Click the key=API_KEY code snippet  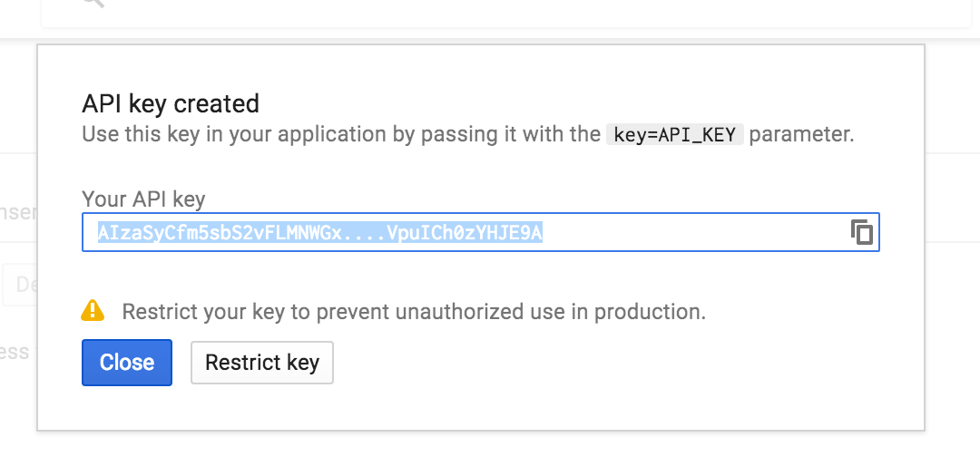point(675,134)
